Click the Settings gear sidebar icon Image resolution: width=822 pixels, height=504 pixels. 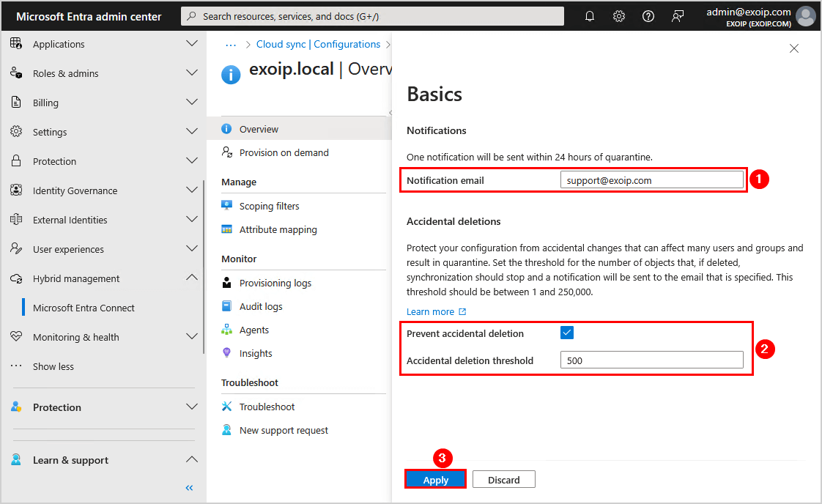pos(16,131)
